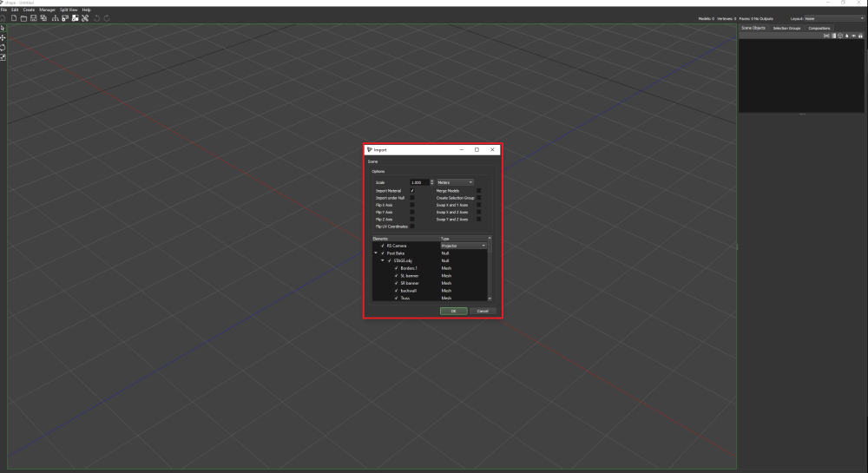Enable the Flip X Axis checkbox
Image resolution: width=868 pixels, height=473 pixels.
[x=411, y=205]
